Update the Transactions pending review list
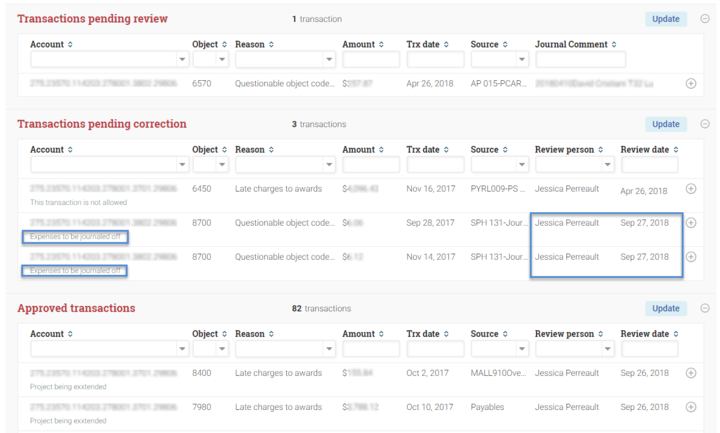720x433 pixels. point(666,19)
